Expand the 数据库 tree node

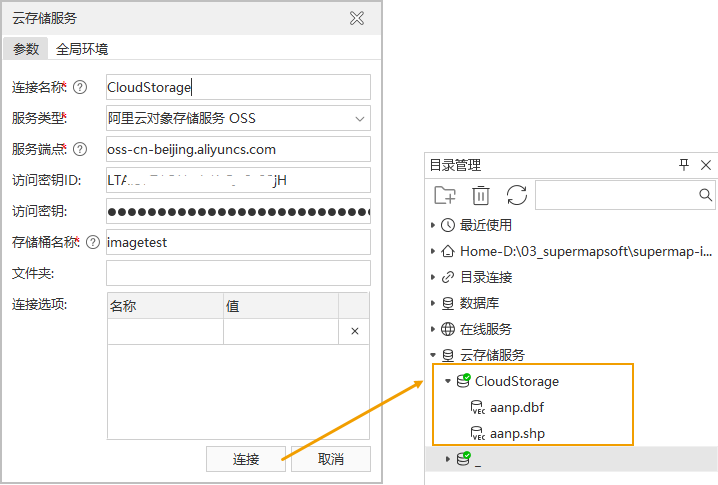[x=433, y=303]
